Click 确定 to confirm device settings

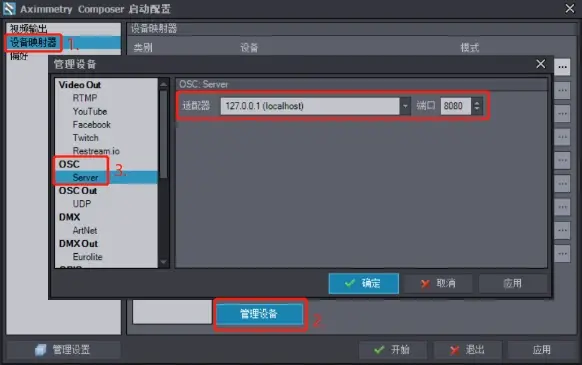[363, 283]
